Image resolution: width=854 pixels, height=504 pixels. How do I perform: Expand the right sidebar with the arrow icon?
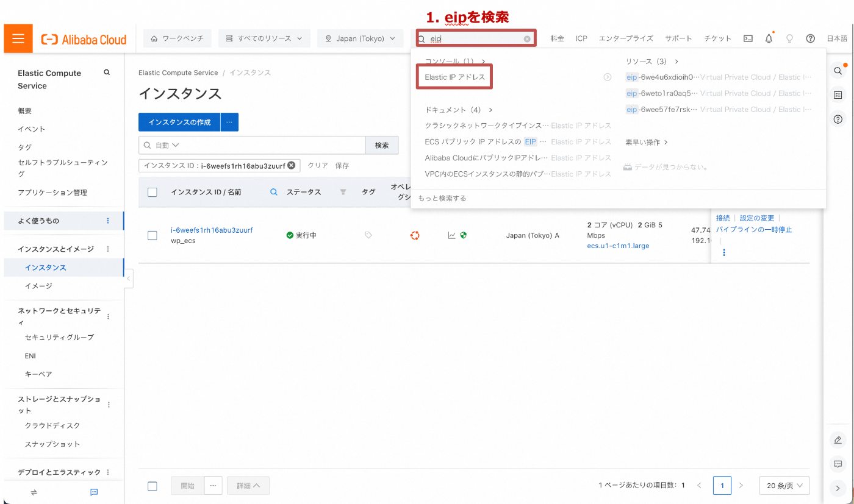click(x=838, y=488)
